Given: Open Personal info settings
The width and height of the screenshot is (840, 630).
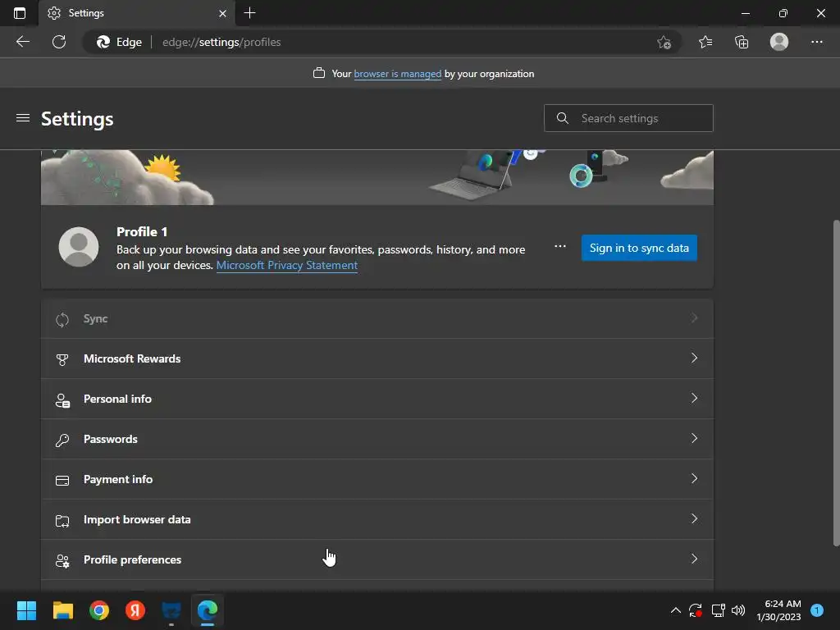Looking at the screenshot, I should (x=377, y=399).
